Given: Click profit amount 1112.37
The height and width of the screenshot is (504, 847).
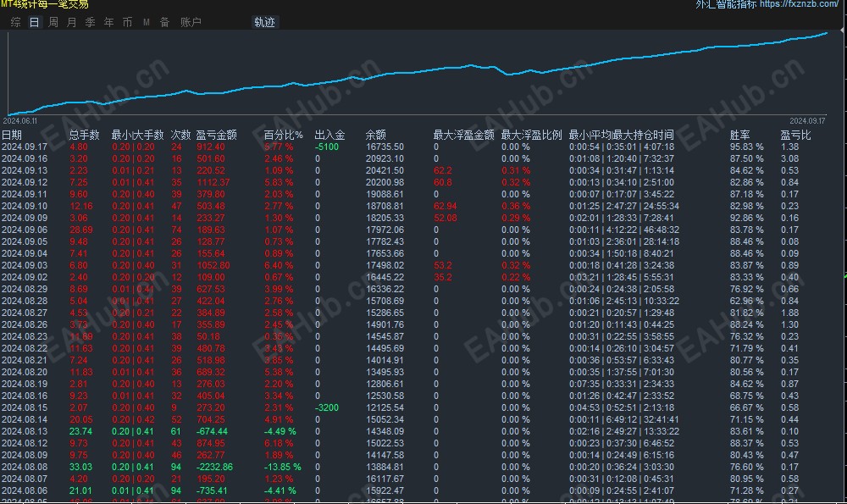Looking at the screenshot, I should coord(213,183).
